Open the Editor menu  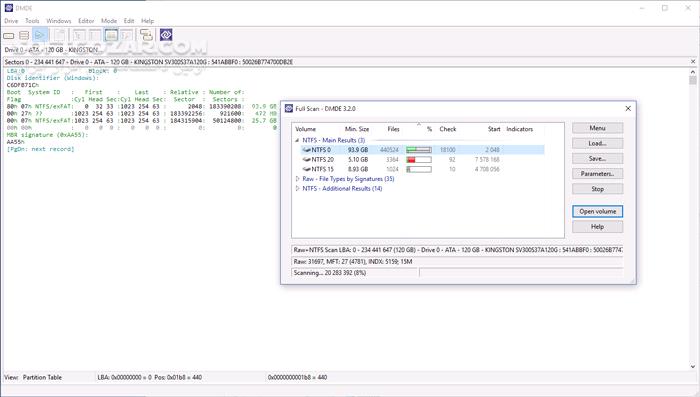86,21
